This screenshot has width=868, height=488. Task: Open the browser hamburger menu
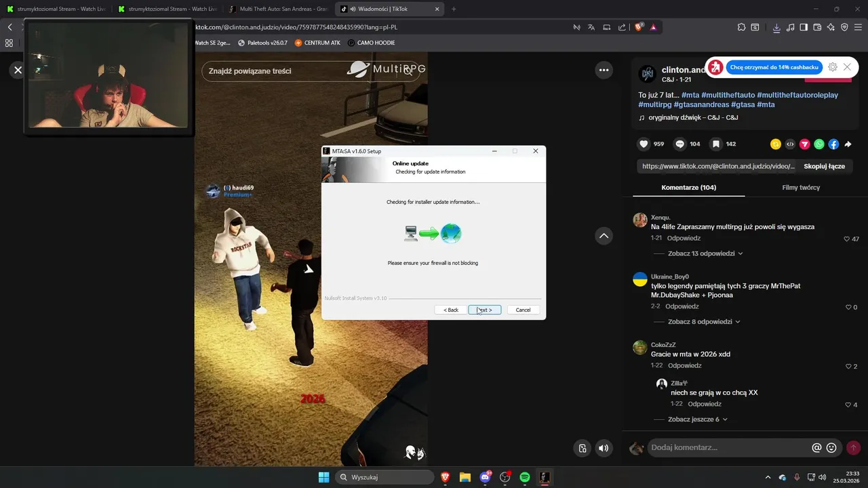pos(858,27)
